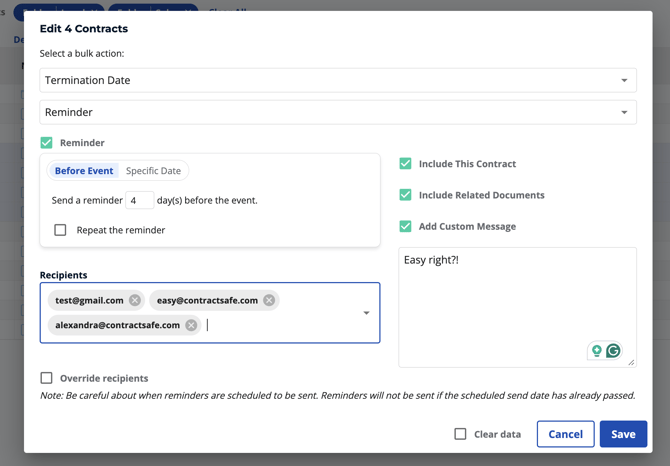Remove easy@contractsafe.com recipient chip
The width and height of the screenshot is (670, 466).
(269, 300)
